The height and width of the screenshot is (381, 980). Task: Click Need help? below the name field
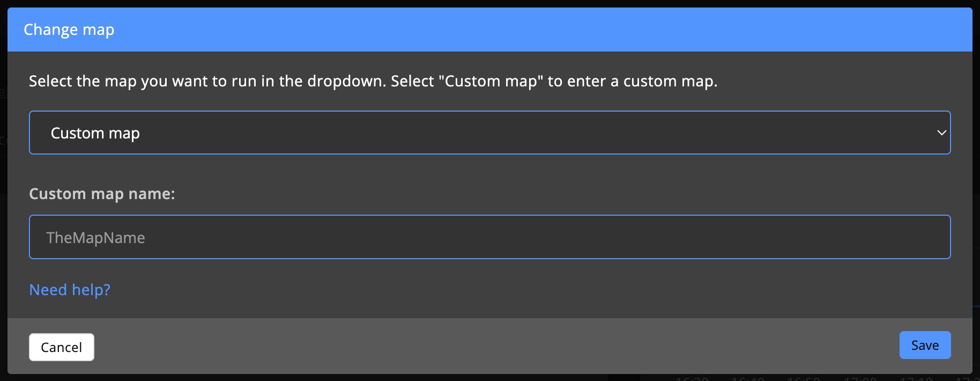tap(69, 289)
